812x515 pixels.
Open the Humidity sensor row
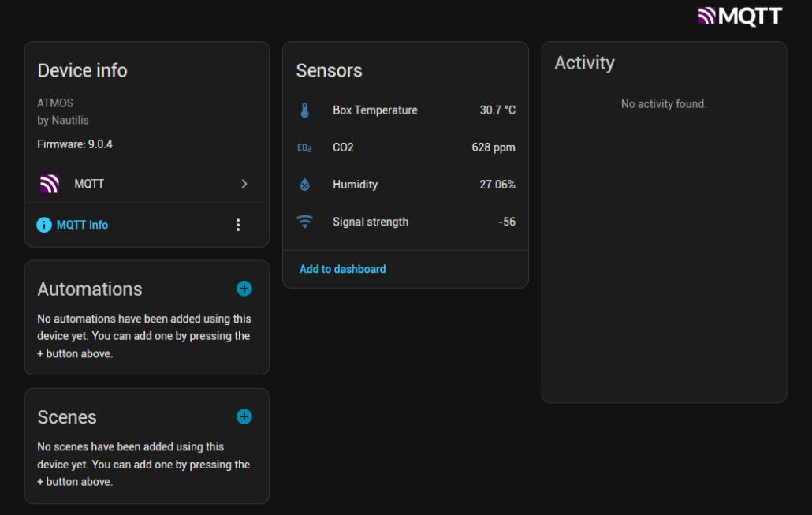click(355, 185)
